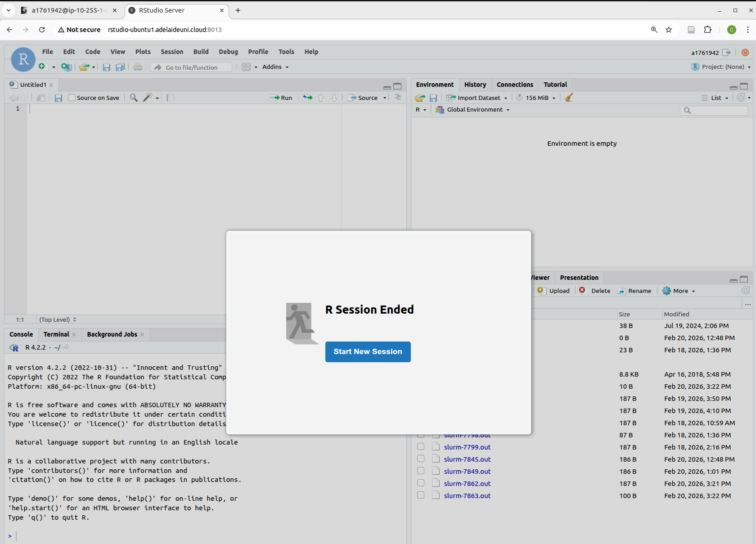Viewport: 756px width, 544px height.
Task: Open slurm-7863.out file link
Action: click(x=467, y=495)
